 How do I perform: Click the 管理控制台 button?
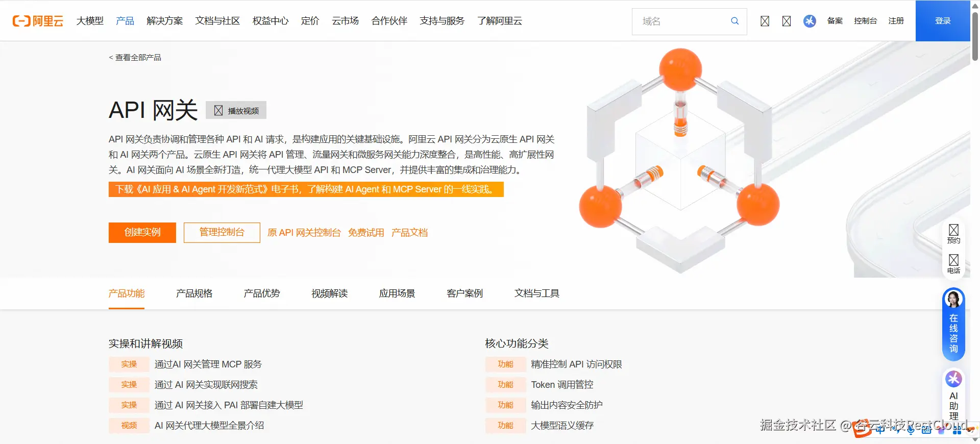222,232
